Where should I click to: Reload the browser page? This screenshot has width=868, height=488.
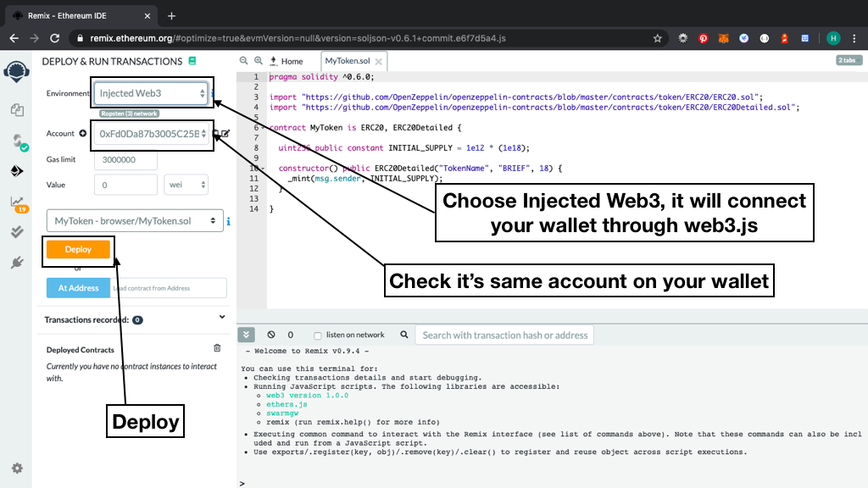click(55, 38)
